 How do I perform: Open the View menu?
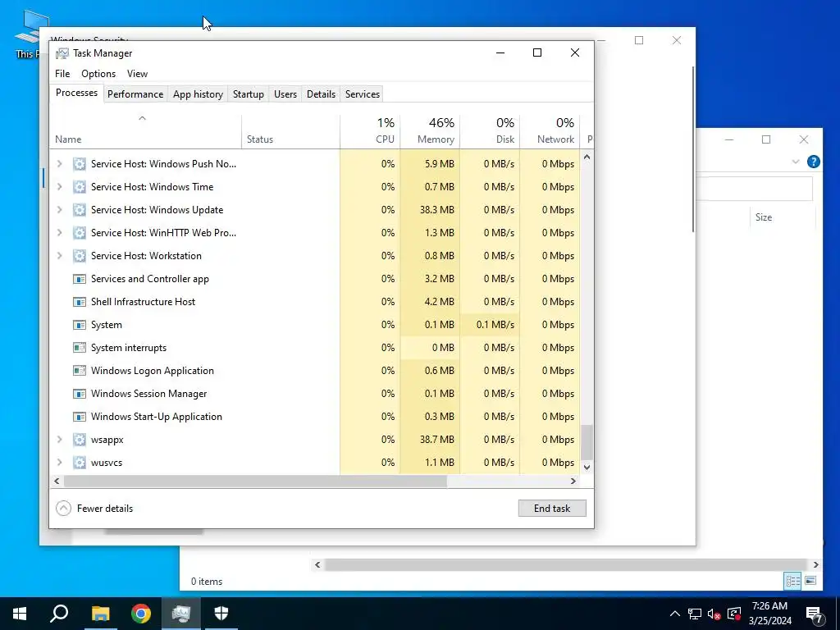(x=137, y=74)
